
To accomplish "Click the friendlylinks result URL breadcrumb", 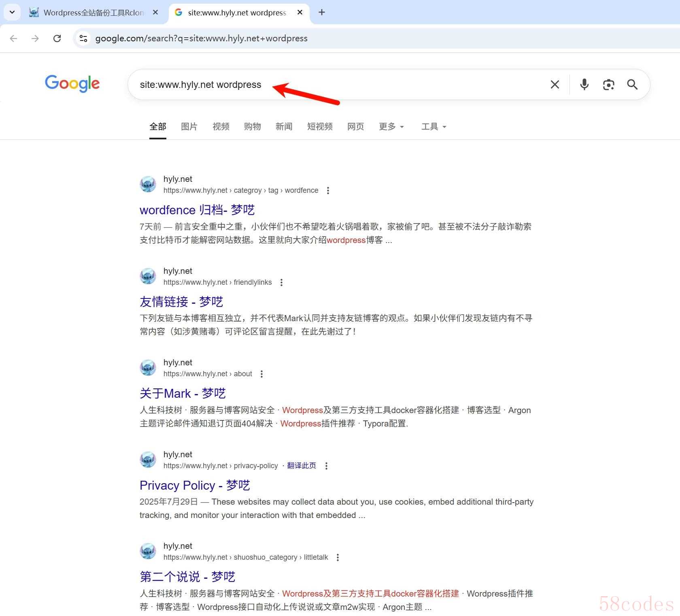I will point(218,282).
